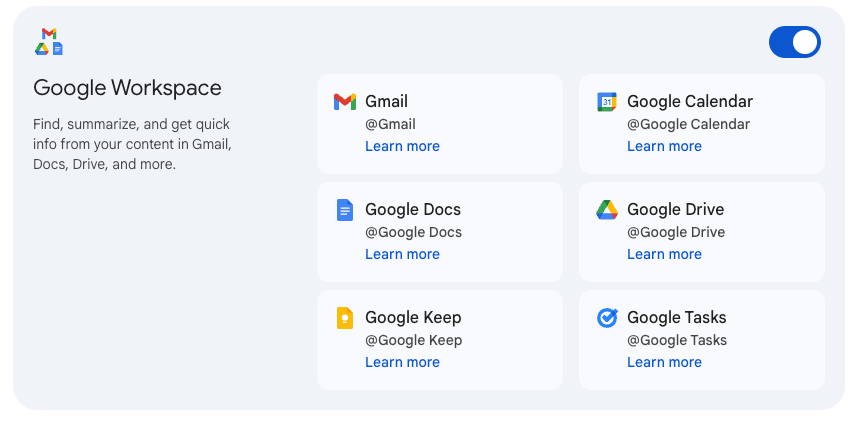The width and height of the screenshot is (860, 421).
Task: Open Learn more link under Google Calendar
Action: click(664, 146)
